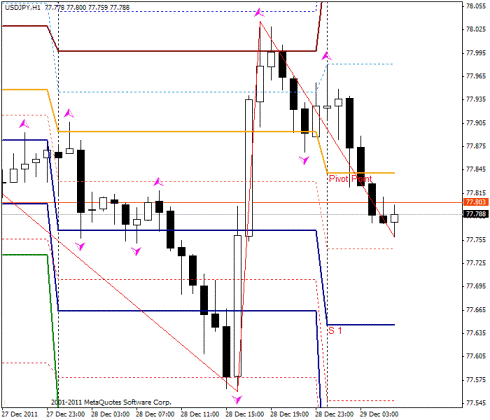Click the 77.635 price axis label
Image resolution: width=490 pixels, height=420 pixels.
coord(476,333)
